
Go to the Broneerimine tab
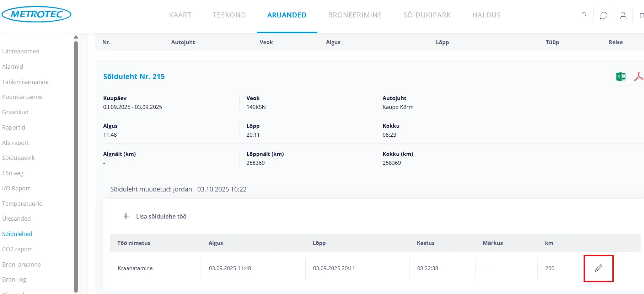355,15
